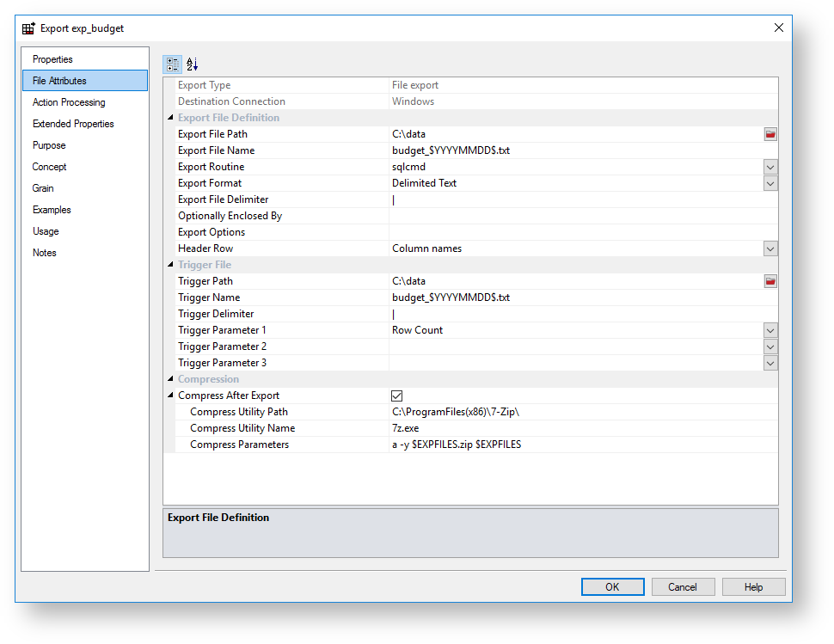The image size is (834, 644).
Task: Collapse the Compression section
Action: coord(170,378)
